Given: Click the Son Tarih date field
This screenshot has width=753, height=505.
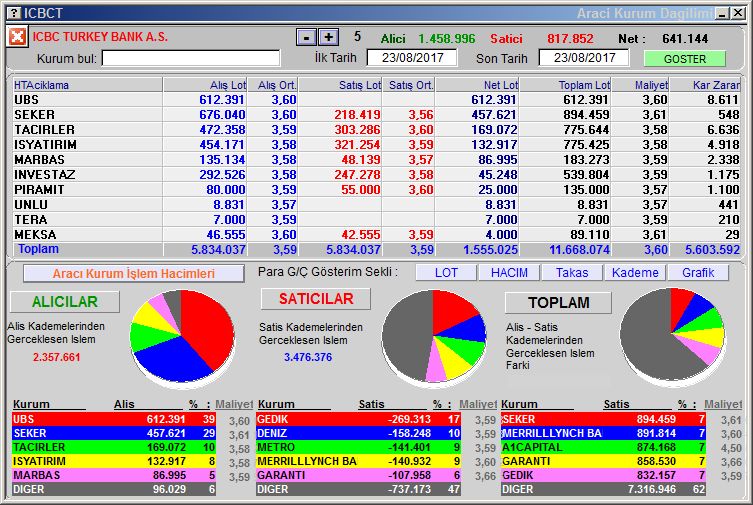Looking at the screenshot, I should [x=584, y=58].
